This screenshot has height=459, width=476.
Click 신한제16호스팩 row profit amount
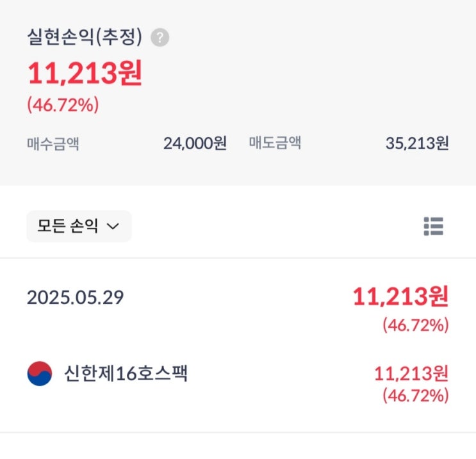[x=411, y=373]
